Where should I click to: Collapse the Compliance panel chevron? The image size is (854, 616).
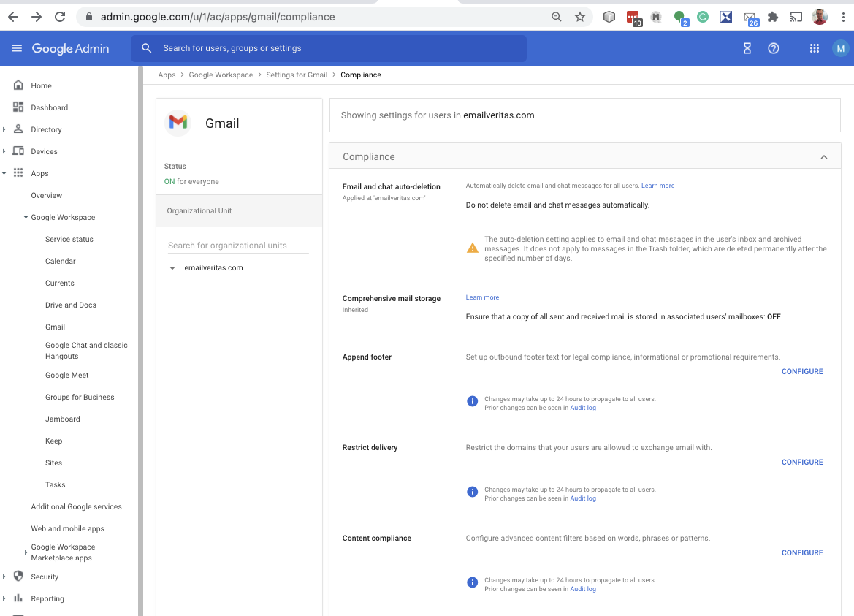click(x=823, y=157)
